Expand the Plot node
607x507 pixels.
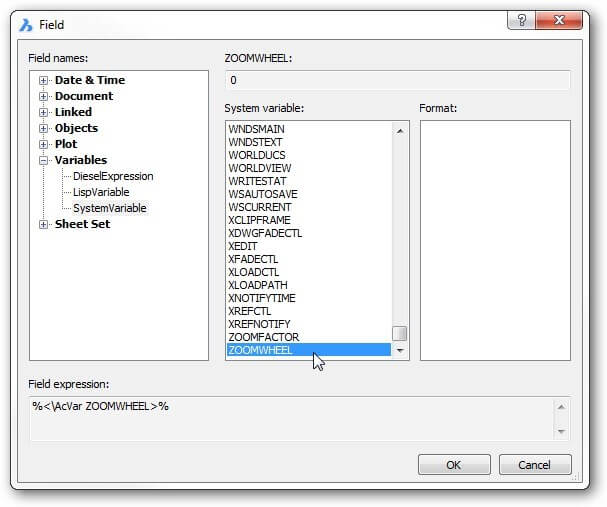[x=43, y=144]
